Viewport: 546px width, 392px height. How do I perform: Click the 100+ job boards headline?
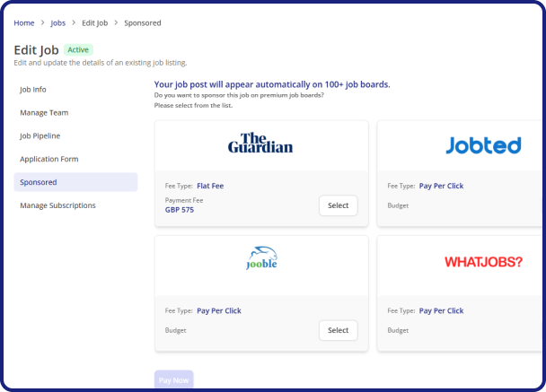pos(272,84)
